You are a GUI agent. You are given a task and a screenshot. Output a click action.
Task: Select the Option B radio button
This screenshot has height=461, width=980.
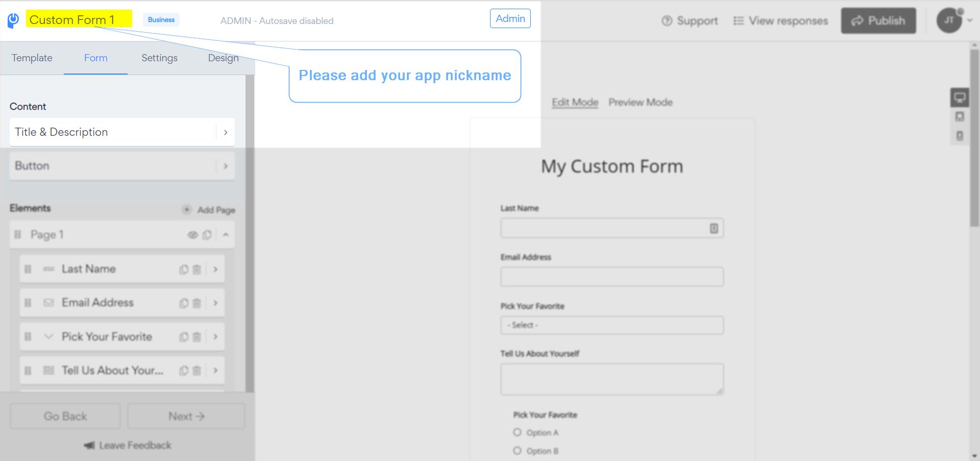pyautogui.click(x=517, y=451)
